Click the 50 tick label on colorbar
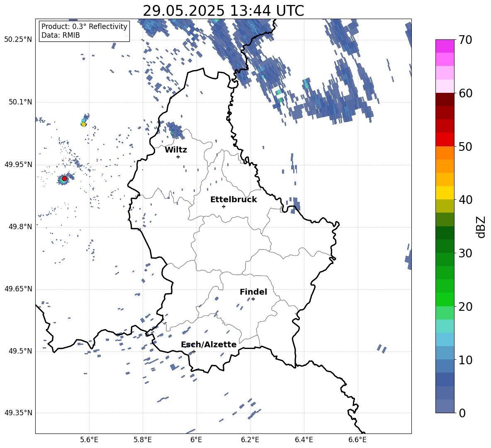Viewport: 491px width, 448px height. click(x=465, y=146)
